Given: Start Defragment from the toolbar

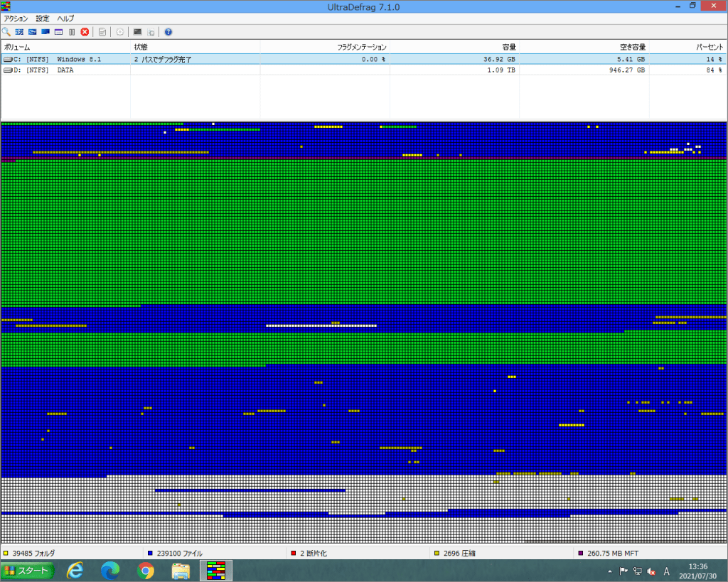Looking at the screenshot, I should click(x=19, y=32).
